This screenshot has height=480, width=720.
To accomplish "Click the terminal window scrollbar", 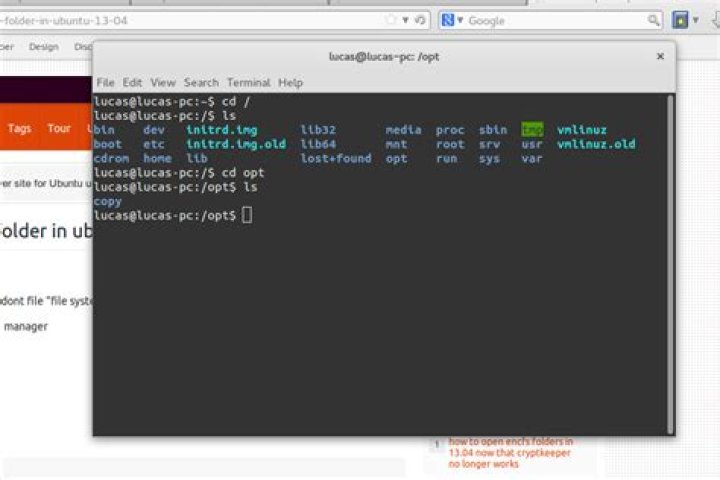I will [671, 263].
